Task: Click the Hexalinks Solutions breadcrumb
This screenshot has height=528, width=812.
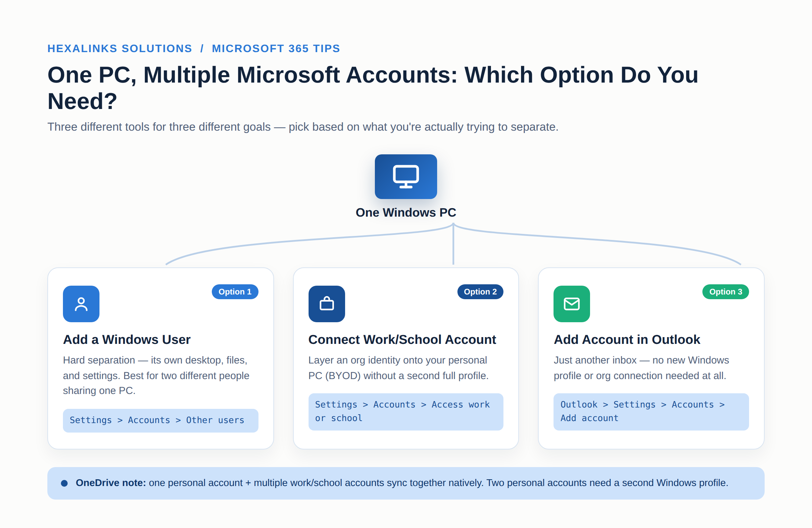Action: 120,48
